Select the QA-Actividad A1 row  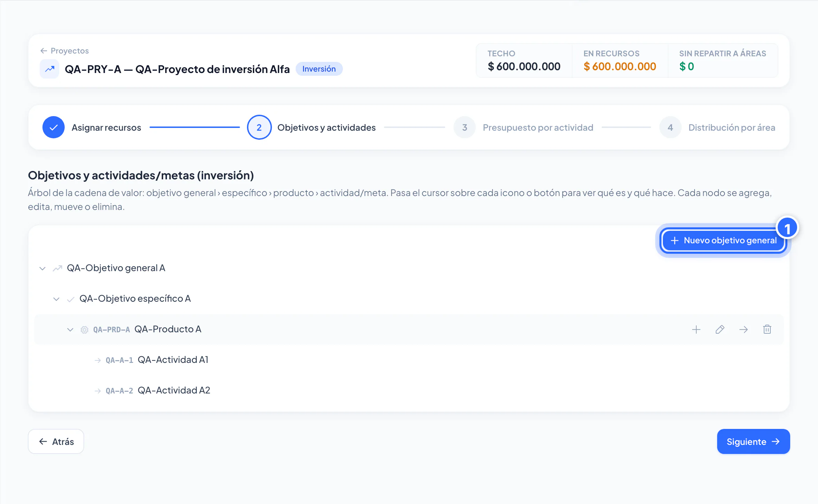tap(409, 360)
